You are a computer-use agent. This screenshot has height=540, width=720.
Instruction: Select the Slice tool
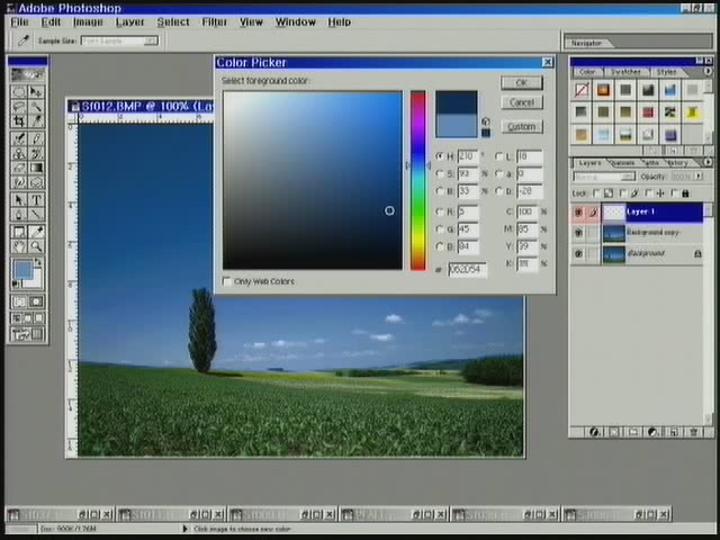[36, 121]
